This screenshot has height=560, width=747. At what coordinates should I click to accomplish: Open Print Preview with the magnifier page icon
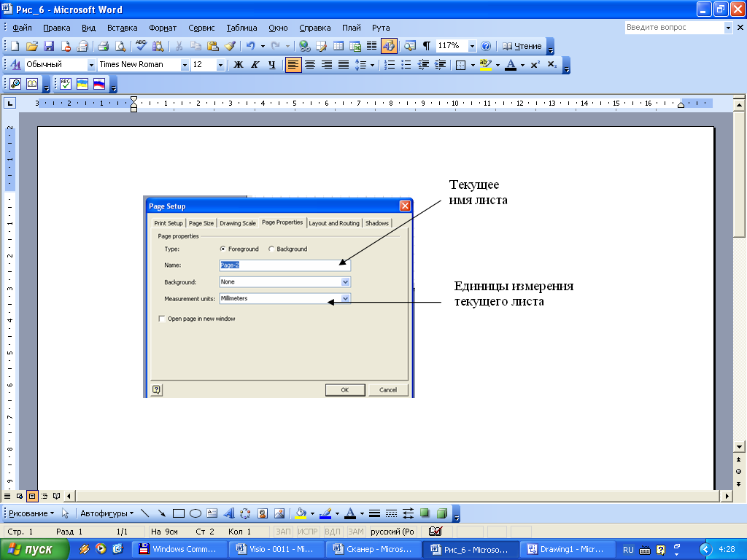(x=120, y=46)
